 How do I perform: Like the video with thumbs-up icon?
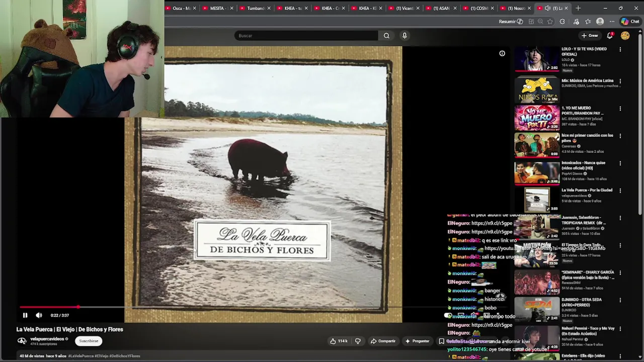(x=339, y=341)
